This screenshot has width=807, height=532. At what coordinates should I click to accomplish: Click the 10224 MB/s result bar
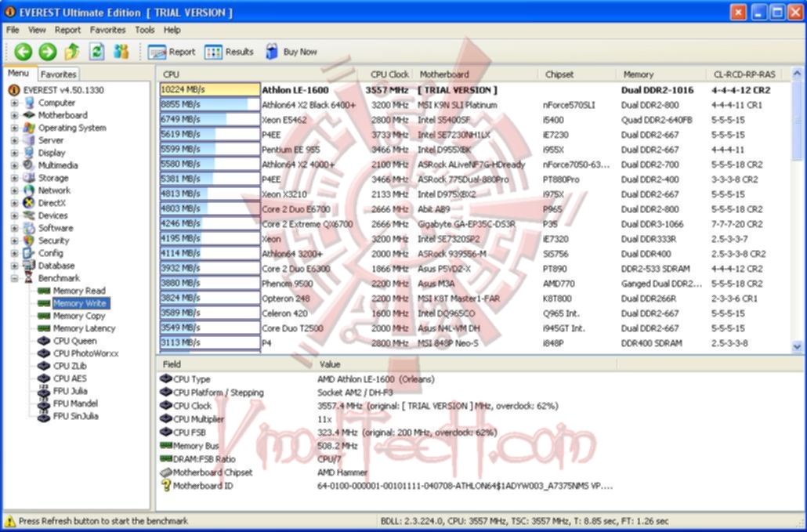tap(210, 89)
